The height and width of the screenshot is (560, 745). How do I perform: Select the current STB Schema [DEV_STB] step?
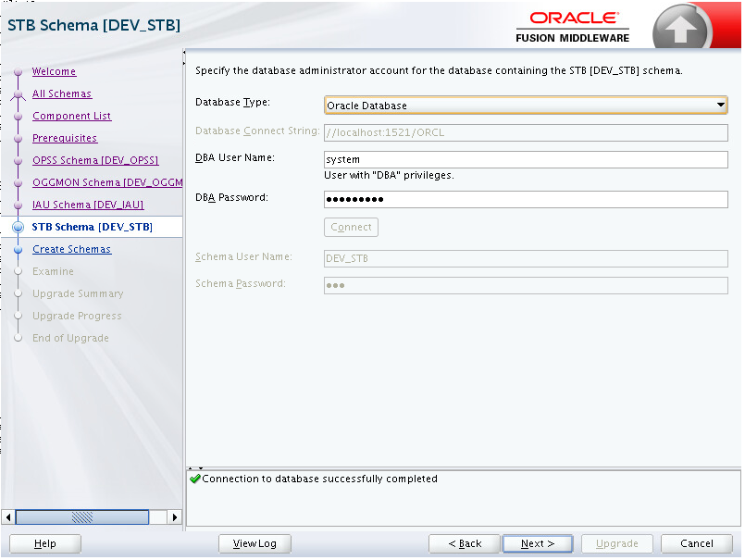93,227
